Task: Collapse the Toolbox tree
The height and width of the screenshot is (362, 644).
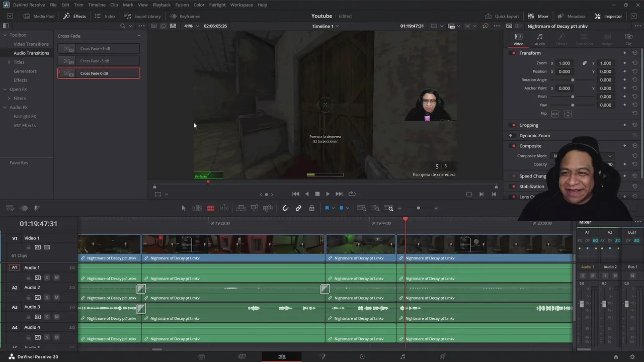Action: click(5, 35)
